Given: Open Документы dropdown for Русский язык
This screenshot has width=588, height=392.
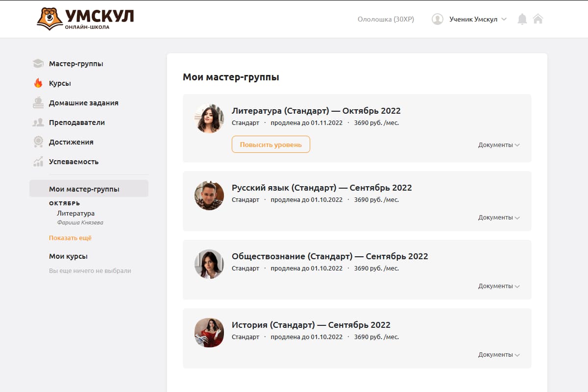Looking at the screenshot, I should 499,217.
